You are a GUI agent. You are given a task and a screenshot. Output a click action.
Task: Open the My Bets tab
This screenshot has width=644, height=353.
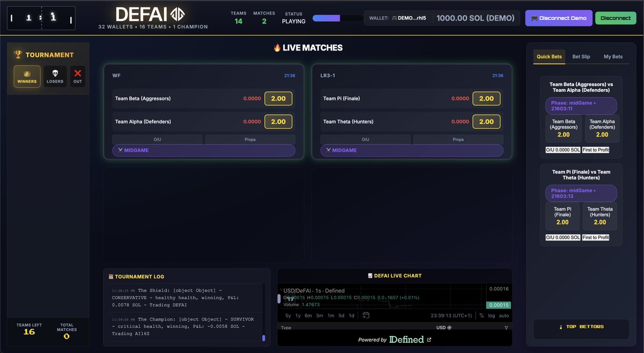(613, 57)
